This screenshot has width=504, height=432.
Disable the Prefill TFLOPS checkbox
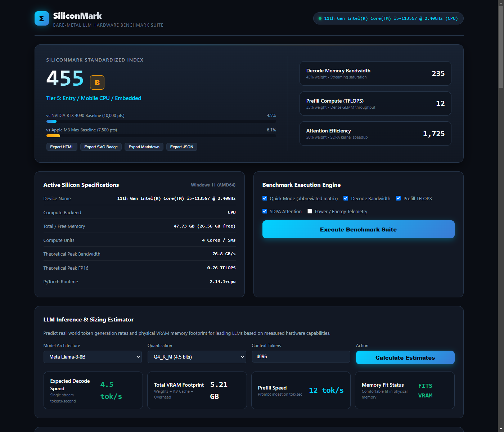tap(399, 198)
